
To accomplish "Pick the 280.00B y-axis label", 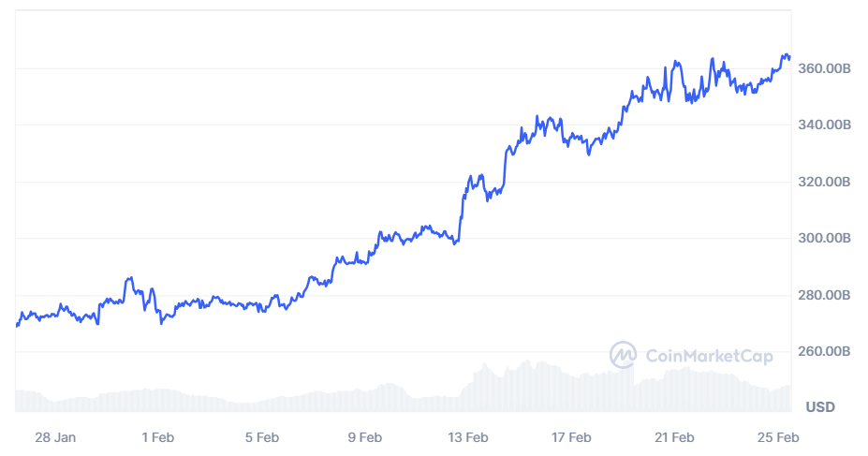I will 827,295.
